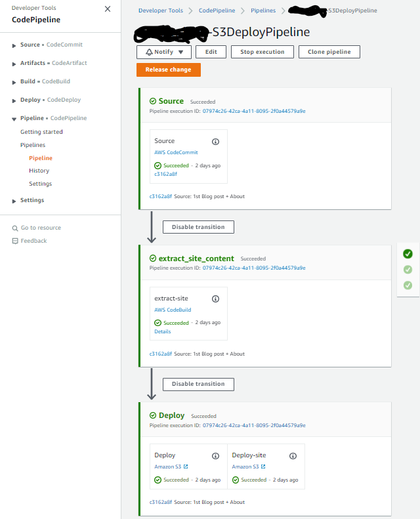The height and width of the screenshot is (519, 420).
Task: Show info for Deploy-site action
Action: [293, 456]
